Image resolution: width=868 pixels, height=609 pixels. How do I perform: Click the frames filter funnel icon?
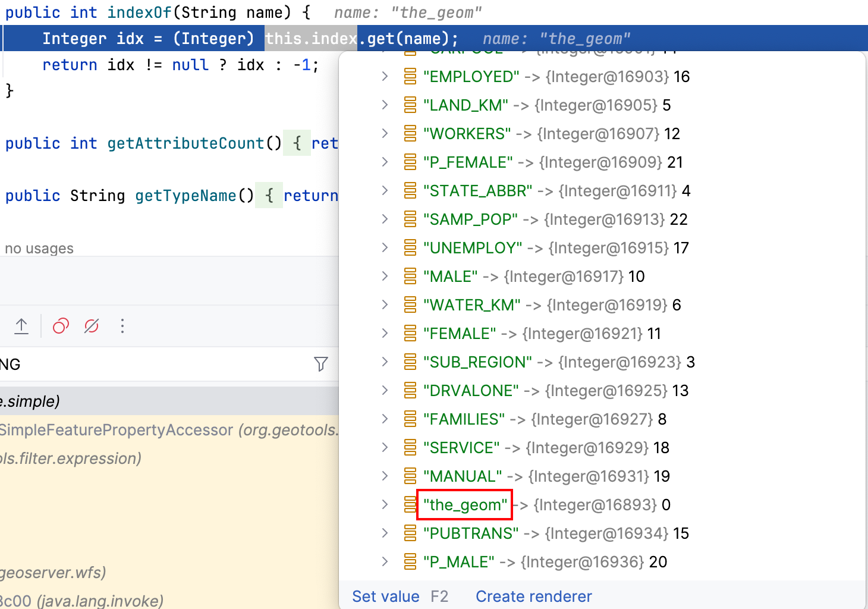click(321, 364)
